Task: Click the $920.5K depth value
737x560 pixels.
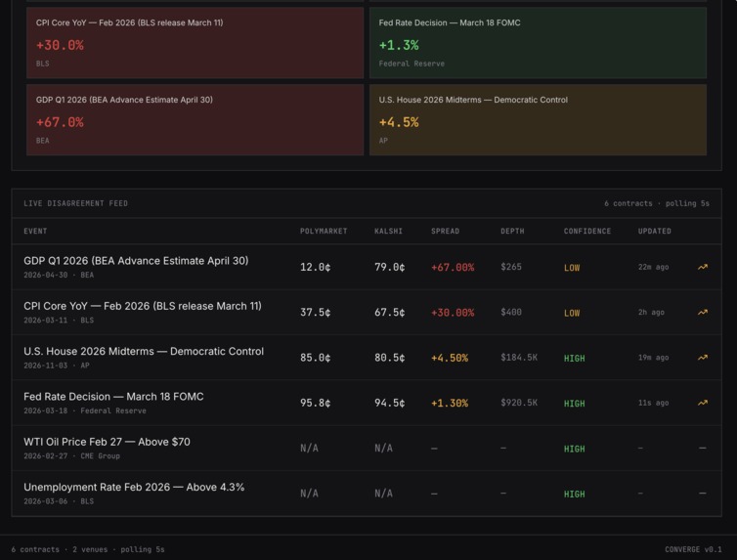Action: [x=519, y=403]
